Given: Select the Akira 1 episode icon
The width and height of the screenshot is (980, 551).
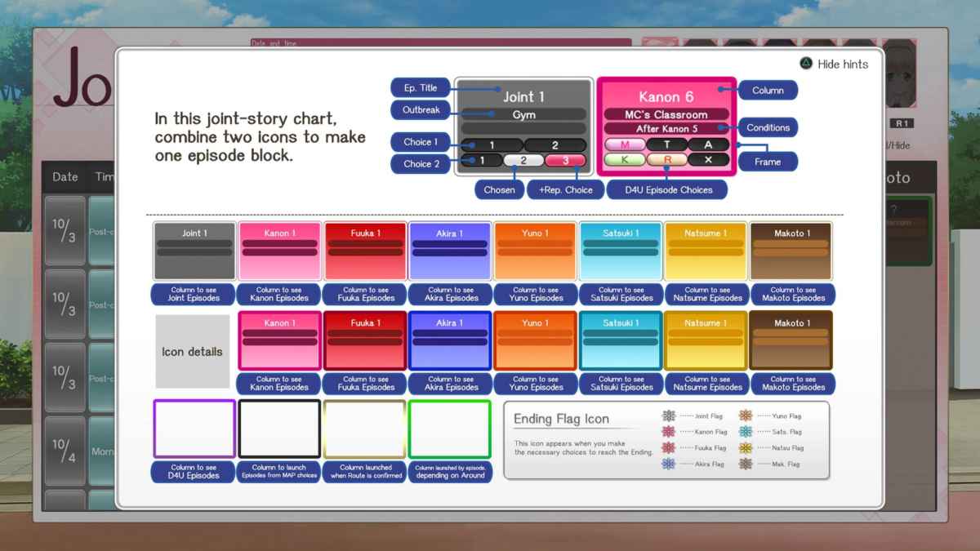Looking at the screenshot, I should click(450, 249).
